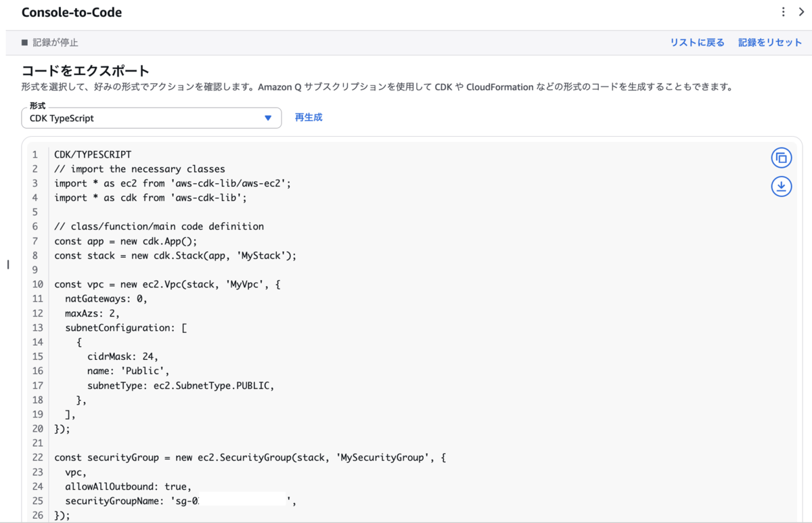Click the comment '// import the necessary classes'
This screenshot has width=812, height=523.
(x=139, y=169)
